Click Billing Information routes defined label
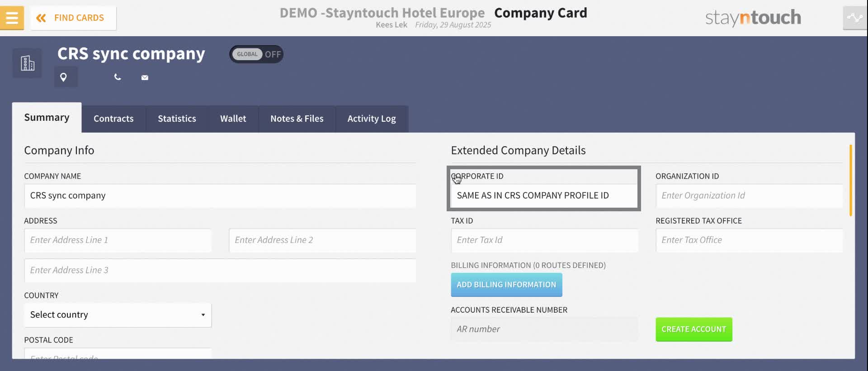The image size is (868, 371). (x=528, y=266)
